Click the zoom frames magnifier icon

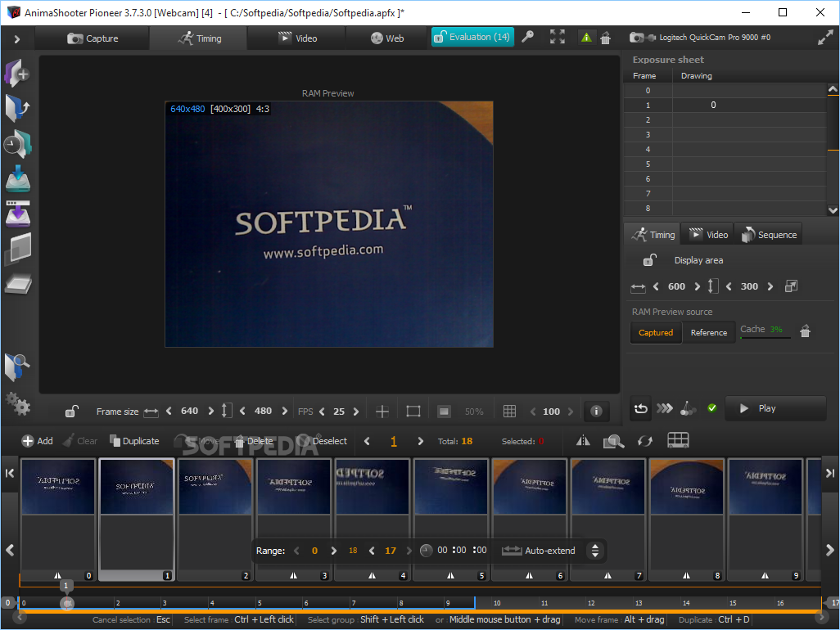(x=613, y=441)
